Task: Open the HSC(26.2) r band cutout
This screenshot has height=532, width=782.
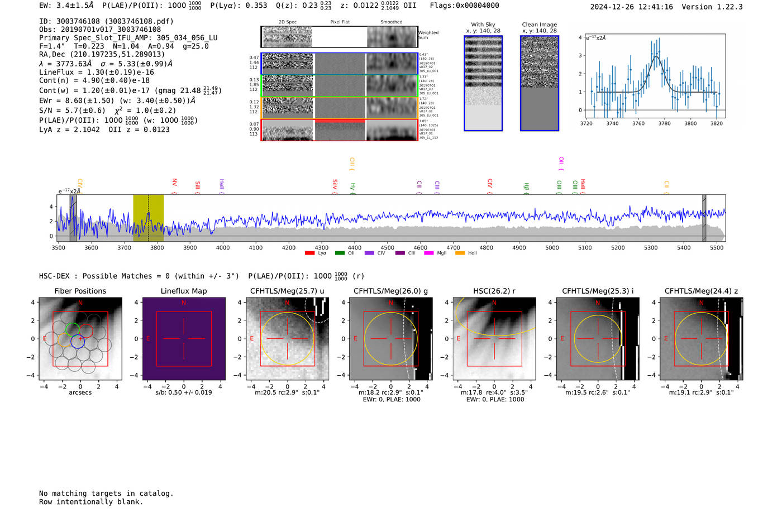Action: pos(494,339)
